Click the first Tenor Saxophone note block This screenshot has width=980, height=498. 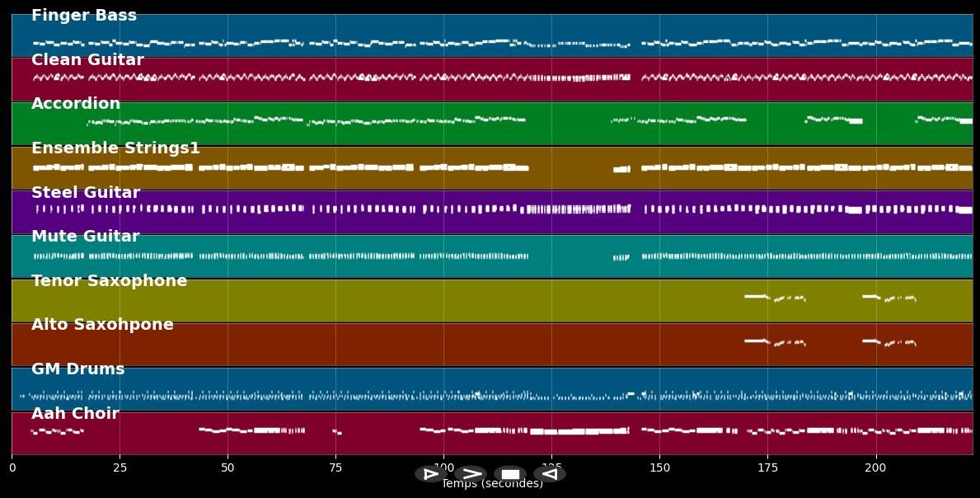(x=755, y=296)
